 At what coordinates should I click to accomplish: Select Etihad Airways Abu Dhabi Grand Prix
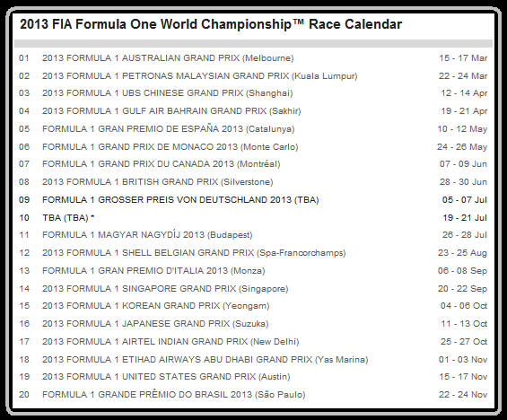point(205,359)
